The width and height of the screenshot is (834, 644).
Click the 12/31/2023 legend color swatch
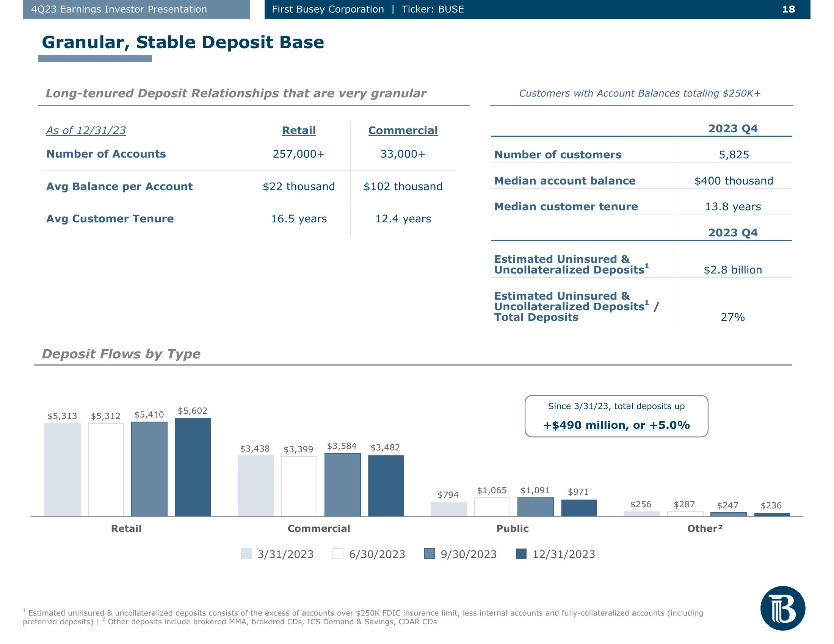tap(521, 553)
